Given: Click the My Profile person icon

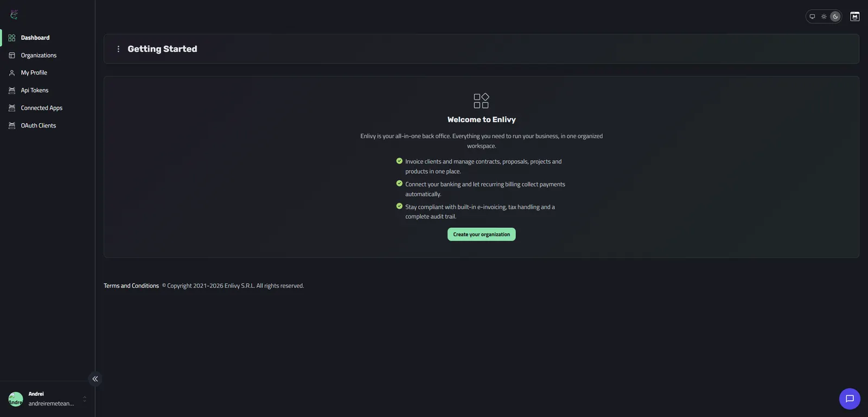Looking at the screenshot, I should tap(12, 73).
